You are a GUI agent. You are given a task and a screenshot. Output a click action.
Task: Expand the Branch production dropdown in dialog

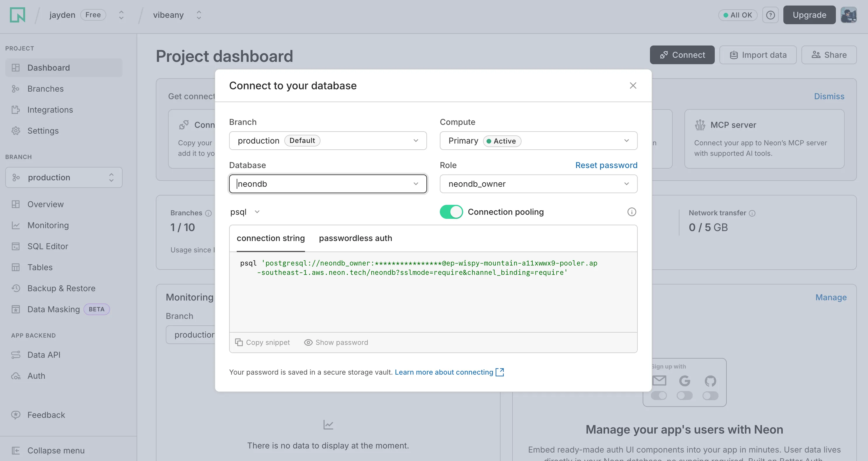point(327,141)
